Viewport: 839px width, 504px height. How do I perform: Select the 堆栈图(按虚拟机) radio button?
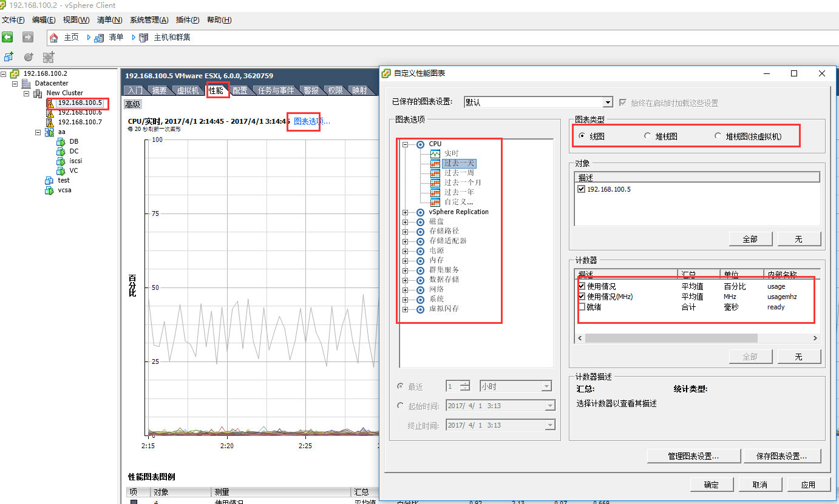pos(718,136)
